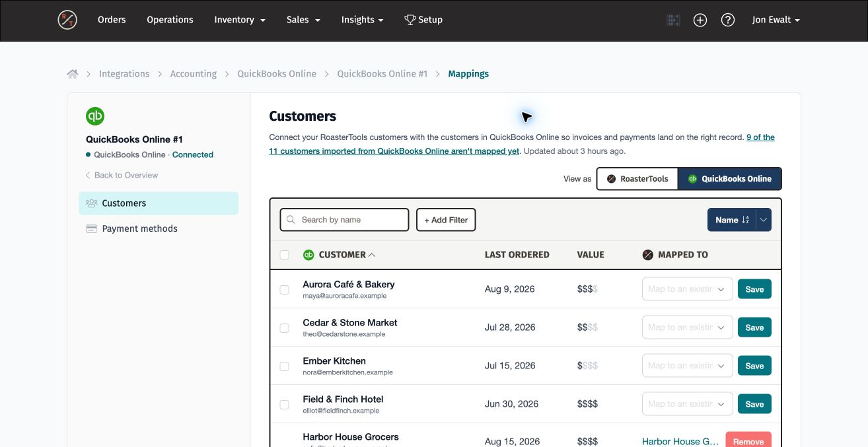Image resolution: width=868 pixels, height=447 pixels.
Task: Open the Jon Ewalt user menu
Action: coord(776,20)
